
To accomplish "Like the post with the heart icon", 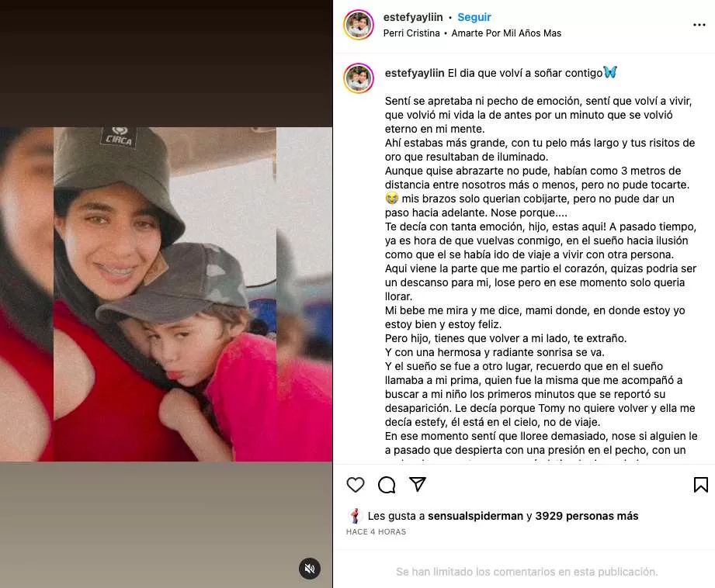I will coord(356,485).
